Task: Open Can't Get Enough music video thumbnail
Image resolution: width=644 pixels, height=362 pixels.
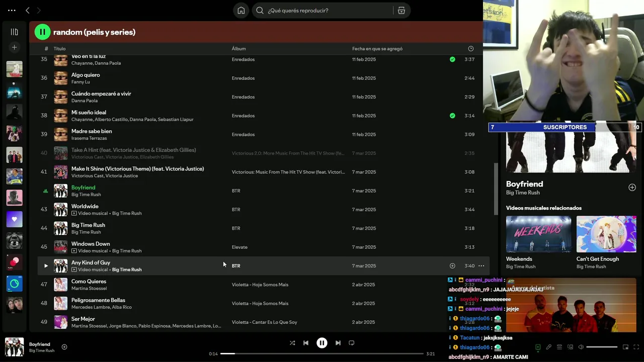Action: coord(606,234)
